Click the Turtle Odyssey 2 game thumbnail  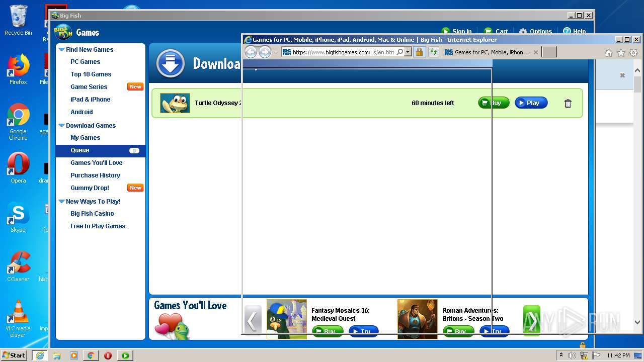click(x=175, y=103)
